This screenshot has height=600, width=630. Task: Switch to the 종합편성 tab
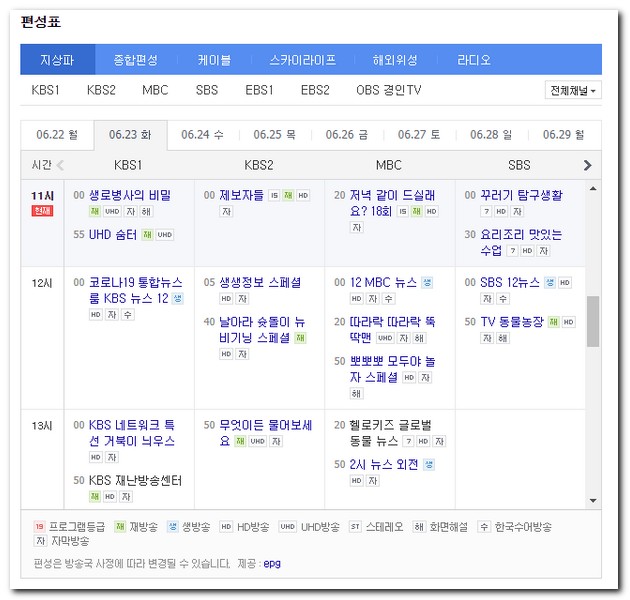click(135, 60)
